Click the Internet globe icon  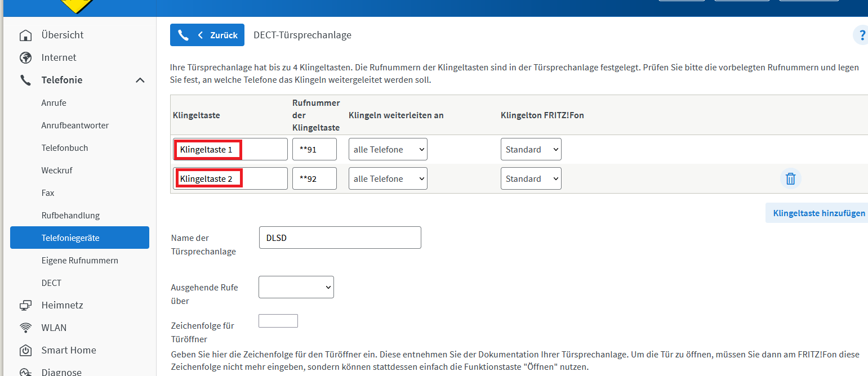(x=25, y=58)
